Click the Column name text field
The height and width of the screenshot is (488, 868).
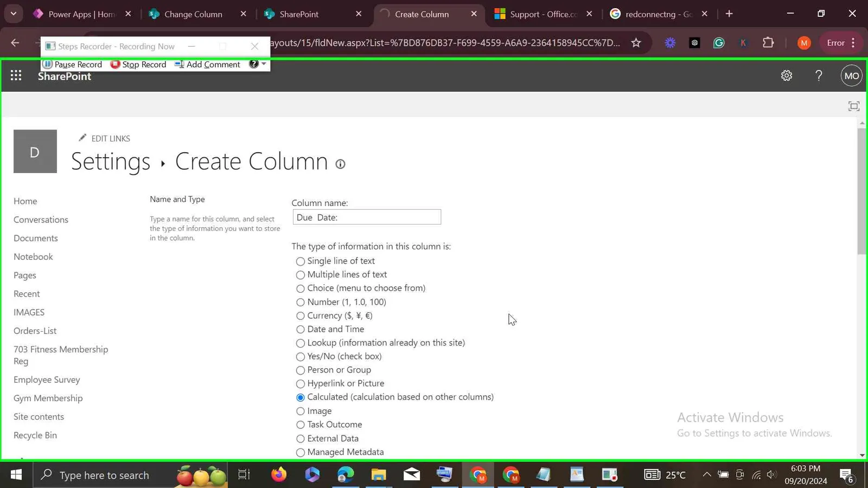(x=367, y=217)
